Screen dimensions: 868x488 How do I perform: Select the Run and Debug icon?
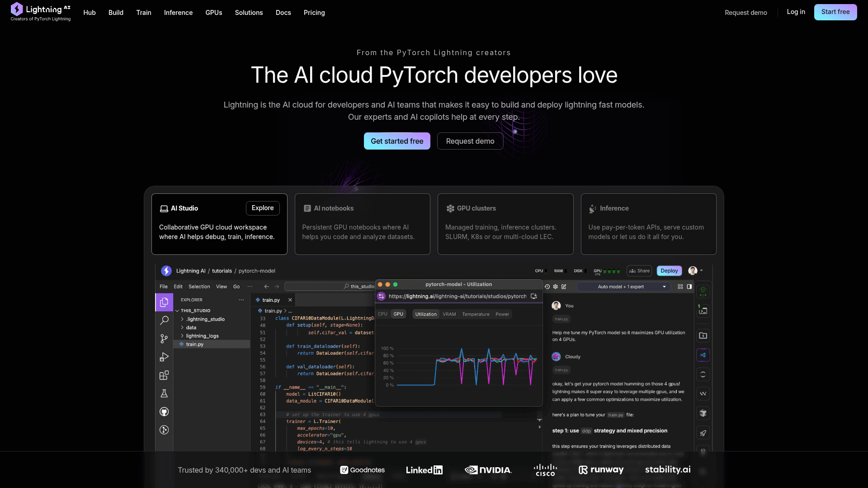coord(164,357)
